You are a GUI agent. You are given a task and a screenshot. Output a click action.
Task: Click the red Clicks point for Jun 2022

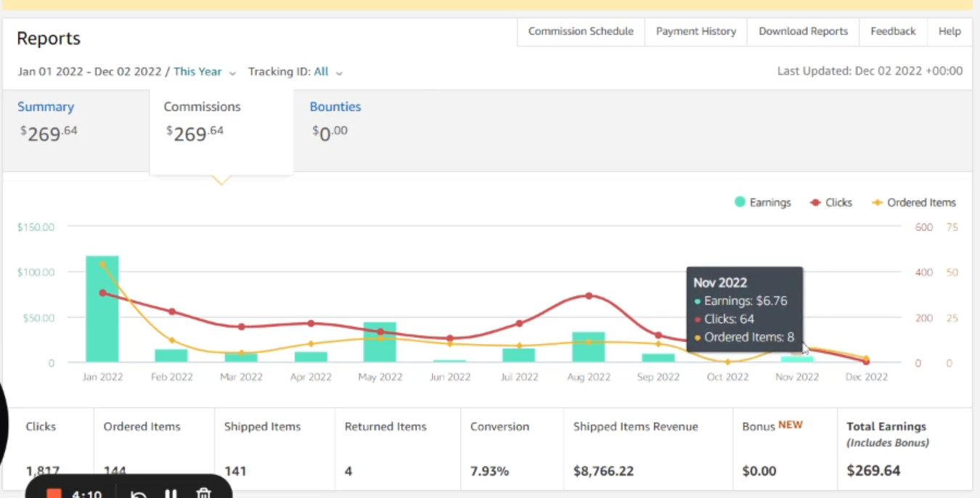[x=449, y=338]
